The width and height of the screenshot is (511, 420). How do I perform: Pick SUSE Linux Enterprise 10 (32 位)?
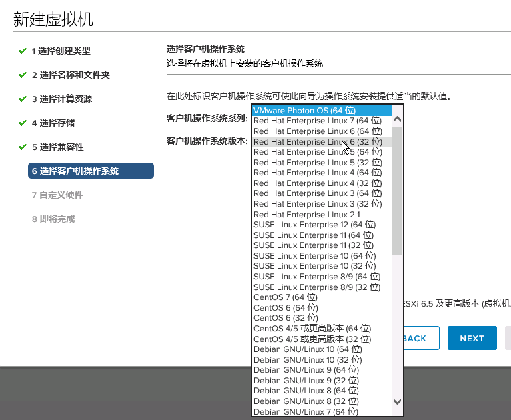pos(322,266)
